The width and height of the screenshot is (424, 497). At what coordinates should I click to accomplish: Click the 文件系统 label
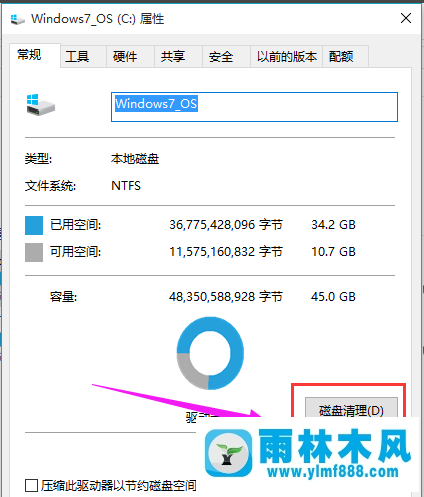click(50, 186)
